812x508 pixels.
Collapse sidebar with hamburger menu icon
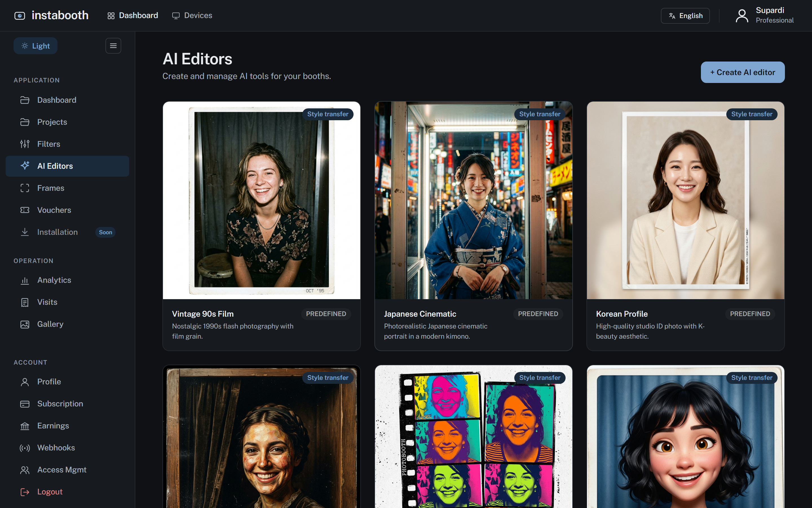[113, 46]
